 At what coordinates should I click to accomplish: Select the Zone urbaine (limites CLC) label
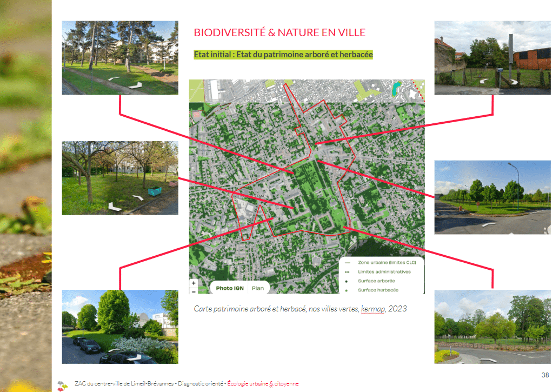coord(384,262)
